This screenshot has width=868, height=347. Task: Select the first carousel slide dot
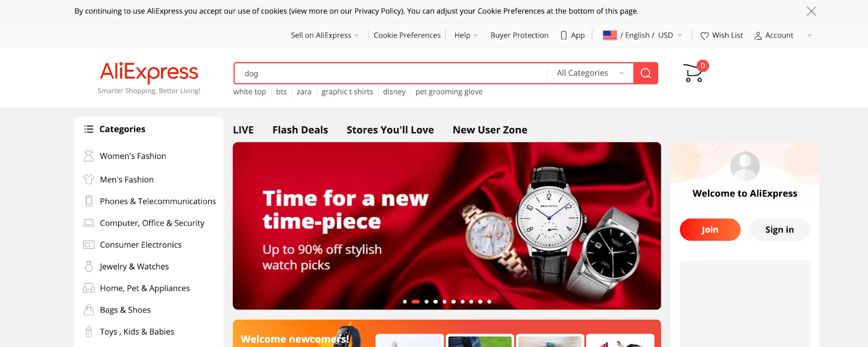point(405,301)
